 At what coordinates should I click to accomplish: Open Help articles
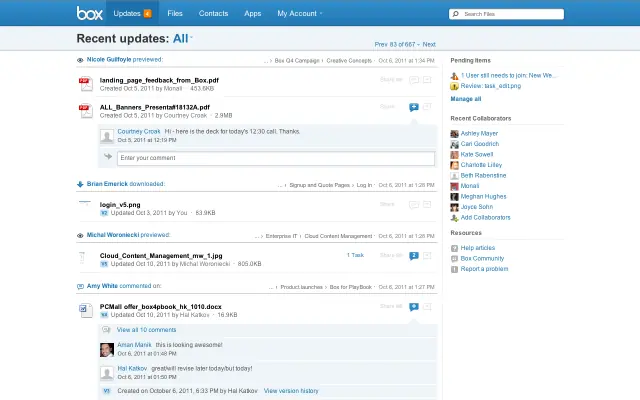(x=478, y=248)
